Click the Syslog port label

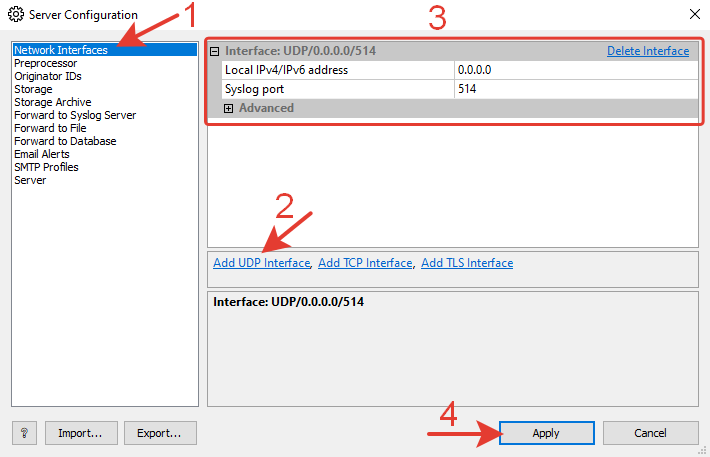254,89
